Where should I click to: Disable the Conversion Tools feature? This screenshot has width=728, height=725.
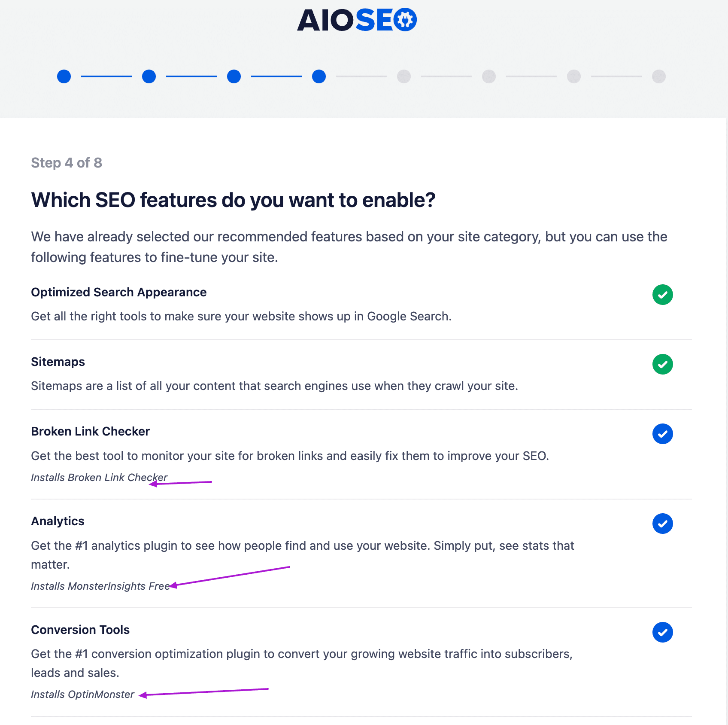[x=662, y=632]
